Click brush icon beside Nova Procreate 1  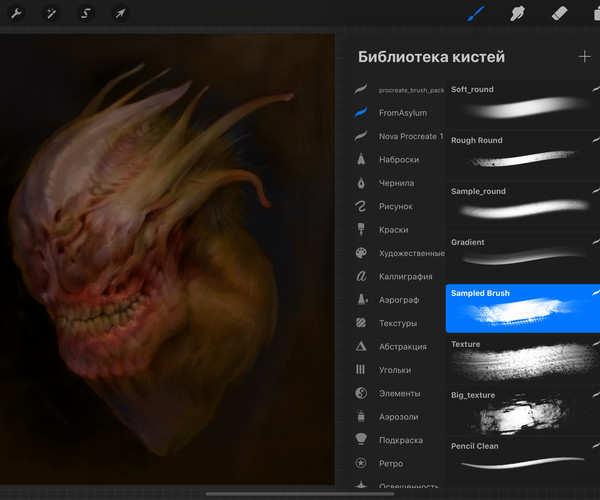click(x=361, y=136)
